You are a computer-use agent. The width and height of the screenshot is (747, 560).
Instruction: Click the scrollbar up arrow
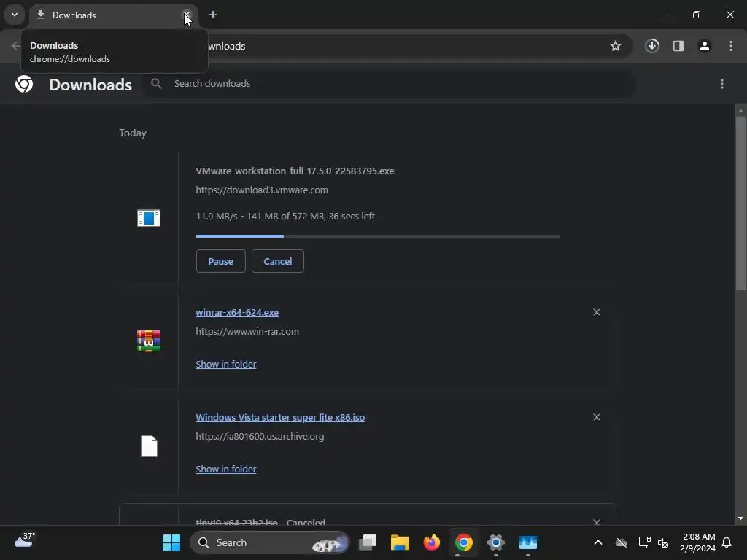coord(740,111)
